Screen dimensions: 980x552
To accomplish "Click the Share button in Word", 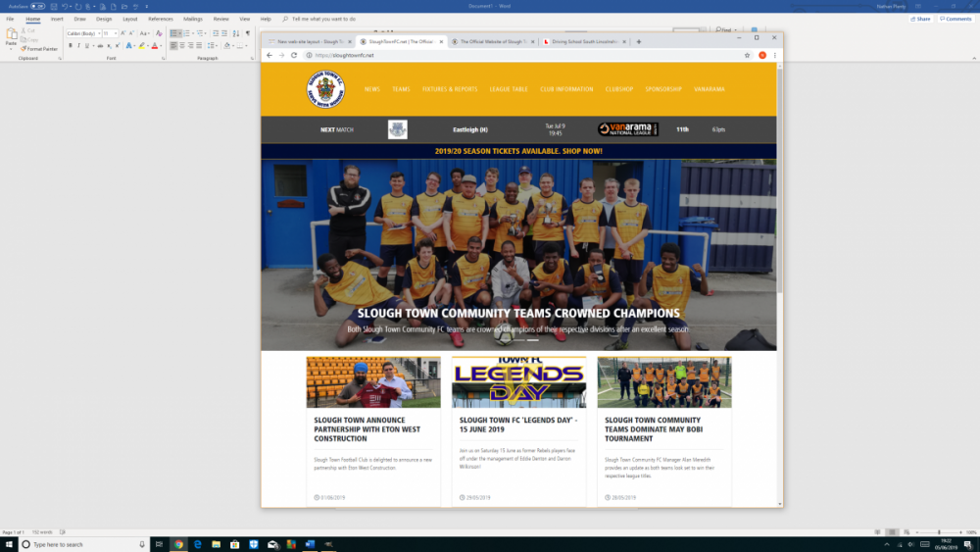I will [920, 19].
